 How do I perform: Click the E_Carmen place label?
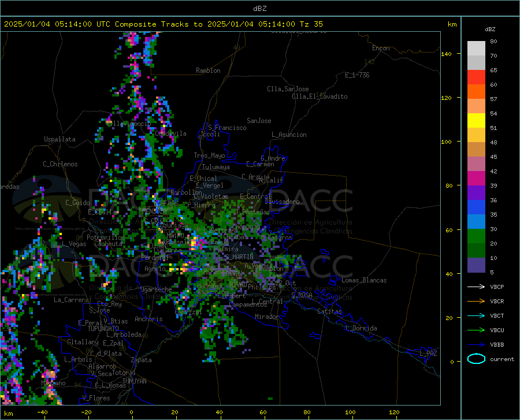(x=260, y=164)
